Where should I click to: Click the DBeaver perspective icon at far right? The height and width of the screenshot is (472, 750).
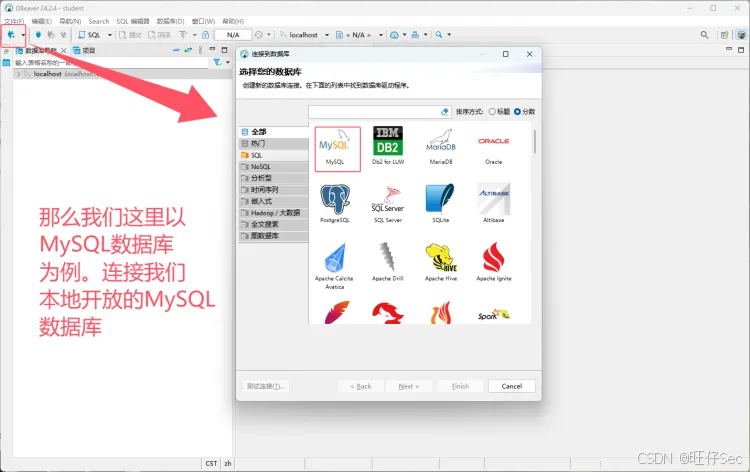(x=741, y=35)
